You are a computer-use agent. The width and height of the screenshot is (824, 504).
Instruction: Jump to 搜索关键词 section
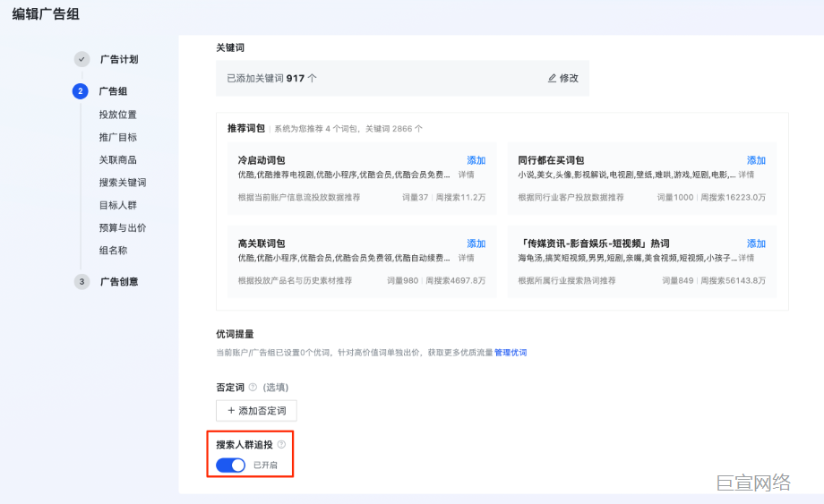[123, 183]
